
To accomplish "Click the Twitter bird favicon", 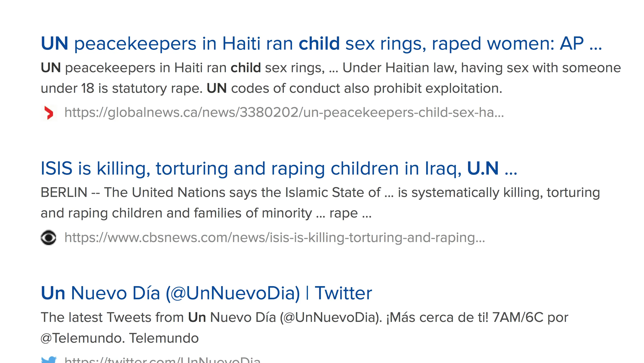I will click(x=49, y=360).
